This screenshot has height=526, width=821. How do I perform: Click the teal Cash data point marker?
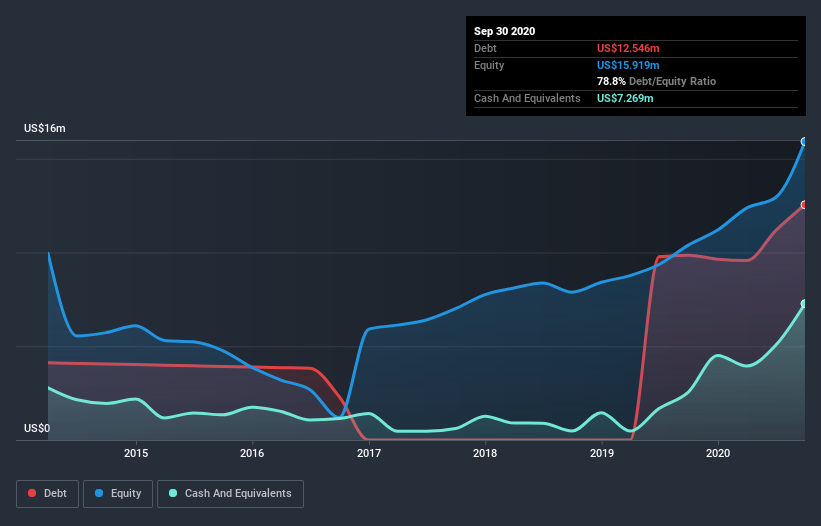(805, 304)
